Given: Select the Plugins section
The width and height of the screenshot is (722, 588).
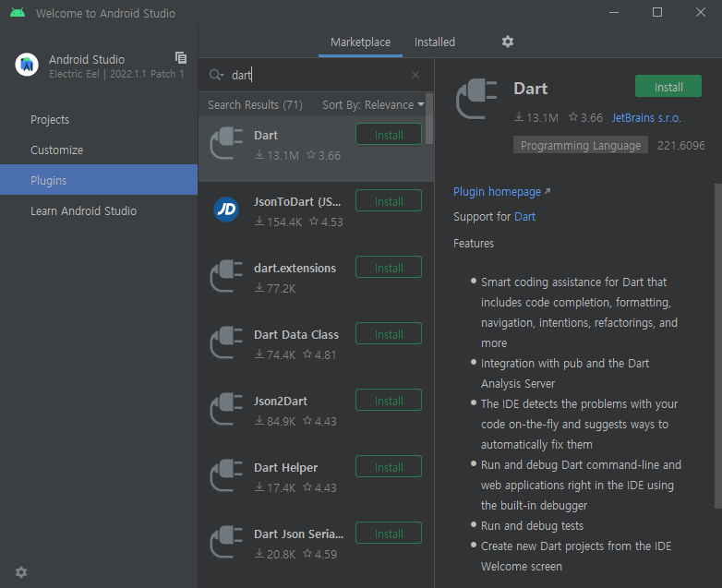Looking at the screenshot, I should pos(99,180).
